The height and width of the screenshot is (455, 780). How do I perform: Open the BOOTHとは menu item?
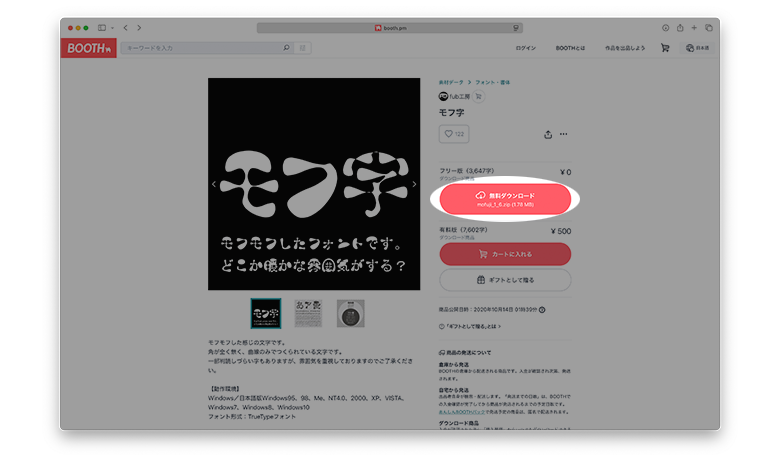coord(570,48)
